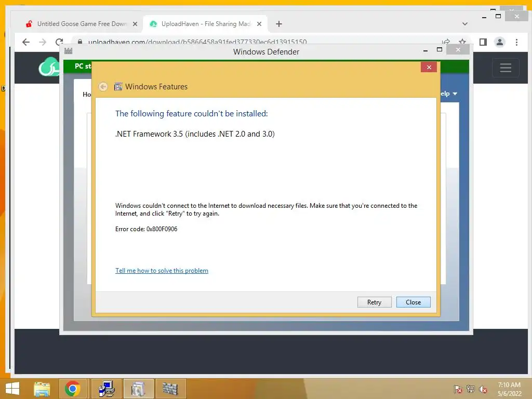Close the UploadHaven tab
The height and width of the screenshot is (399, 532).
259,24
